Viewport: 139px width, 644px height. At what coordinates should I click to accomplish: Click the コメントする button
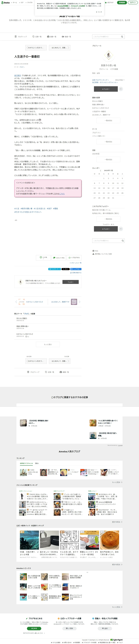59,258
